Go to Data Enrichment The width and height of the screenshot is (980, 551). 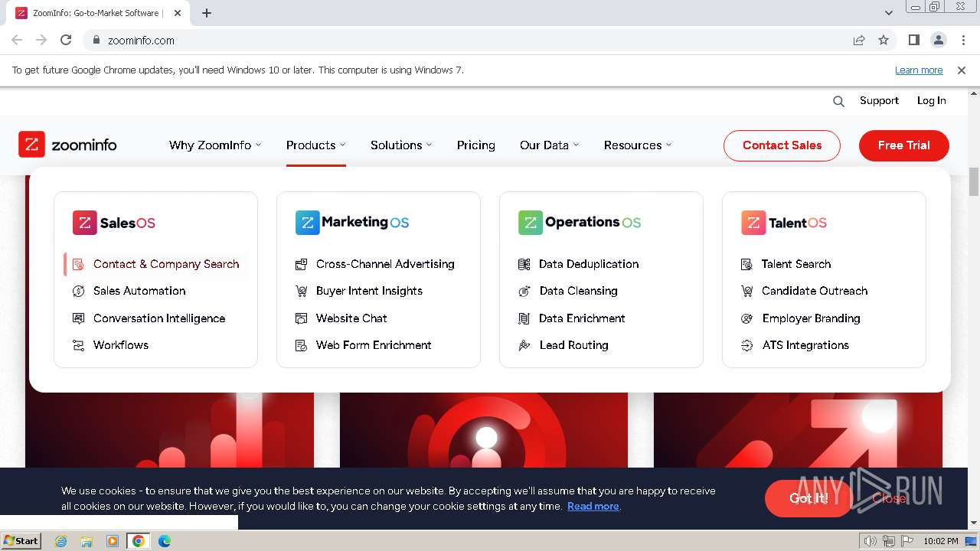[582, 318]
